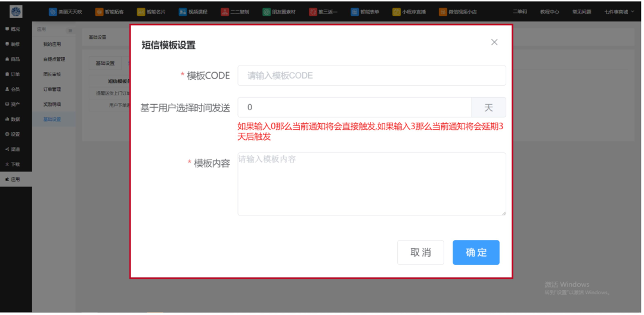Focus the 模板CODE input field
The height and width of the screenshot is (315, 644).
[371, 76]
